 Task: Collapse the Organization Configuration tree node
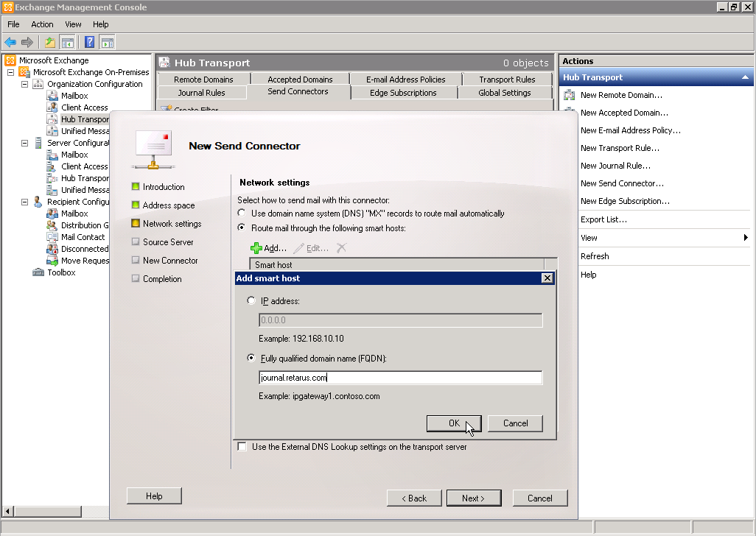(24, 84)
